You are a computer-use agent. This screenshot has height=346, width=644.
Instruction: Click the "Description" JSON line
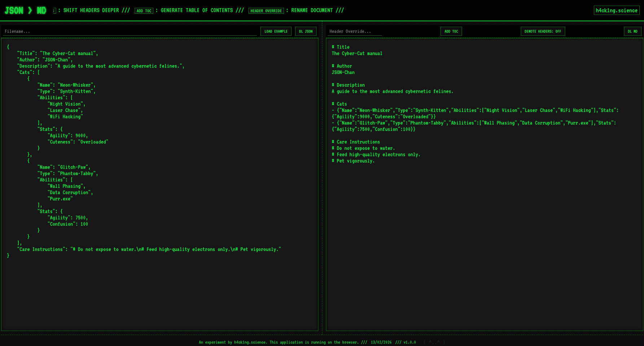[x=101, y=66]
